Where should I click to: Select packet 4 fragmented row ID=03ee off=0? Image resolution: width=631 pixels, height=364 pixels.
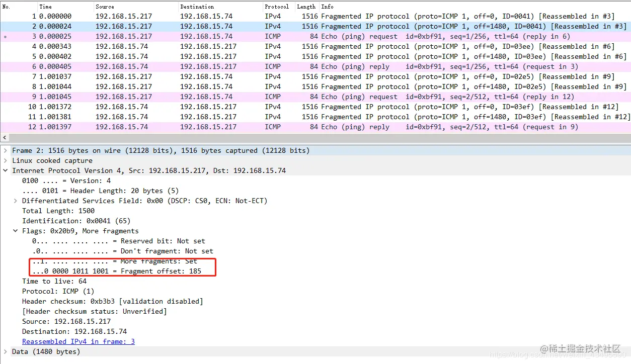click(315, 46)
